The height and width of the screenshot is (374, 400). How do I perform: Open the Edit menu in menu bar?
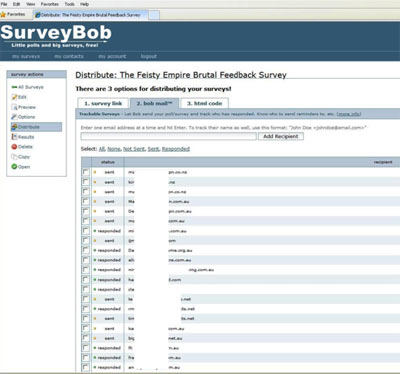pyautogui.click(x=16, y=4)
